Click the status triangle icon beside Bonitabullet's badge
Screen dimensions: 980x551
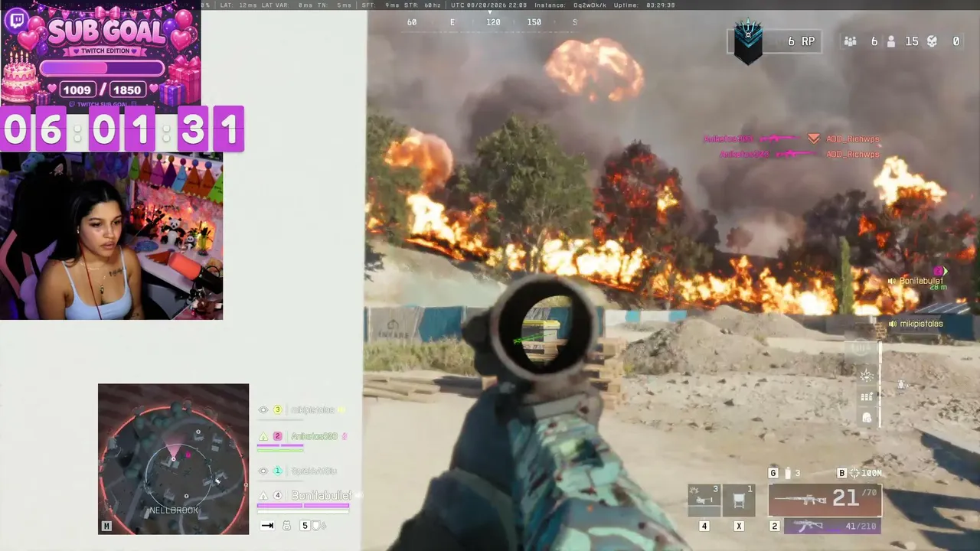(x=263, y=496)
